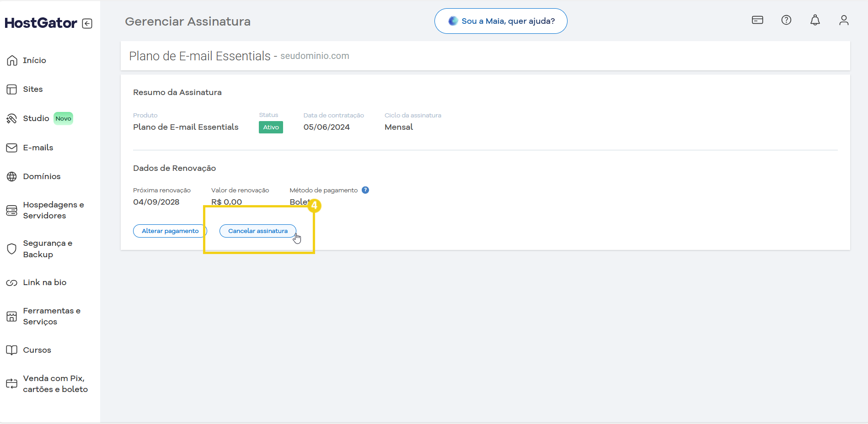Screen dimensions: 868x424
Task: Click the Ativo status badge
Action: click(271, 127)
